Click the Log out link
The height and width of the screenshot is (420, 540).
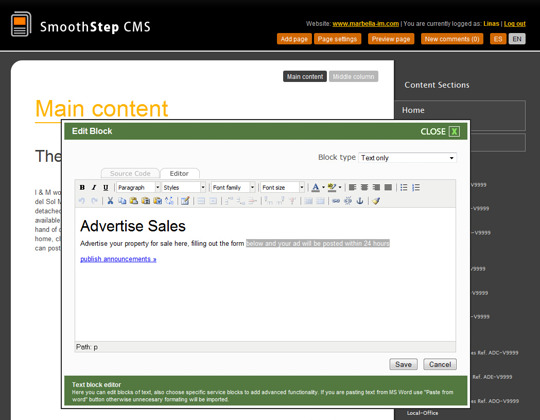[515, 24]
